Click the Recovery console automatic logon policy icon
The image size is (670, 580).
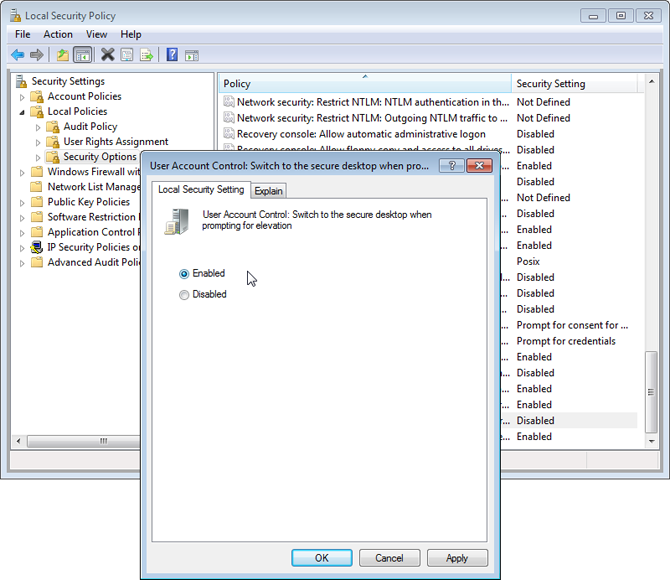[x=229, y=134]
